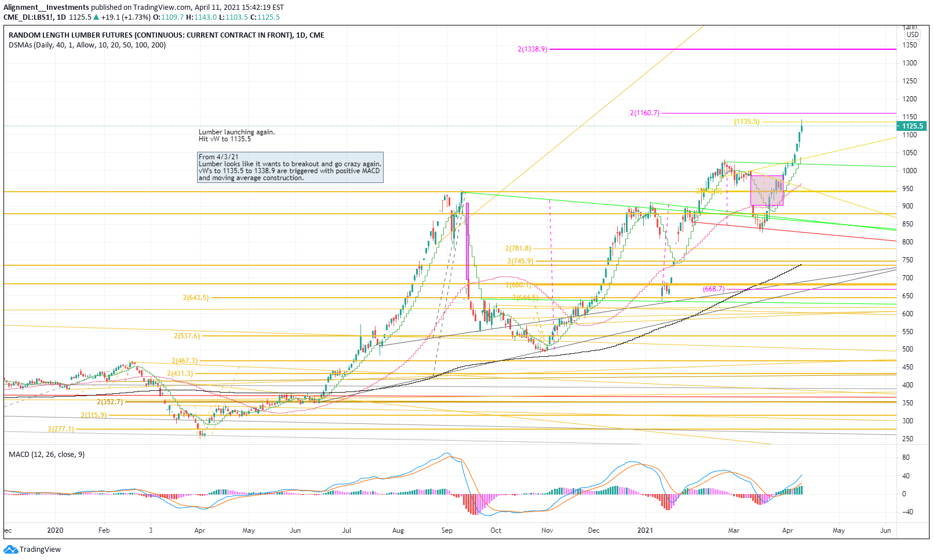Click the From 4/3/21 annotation note

click(x=290, y=169)
